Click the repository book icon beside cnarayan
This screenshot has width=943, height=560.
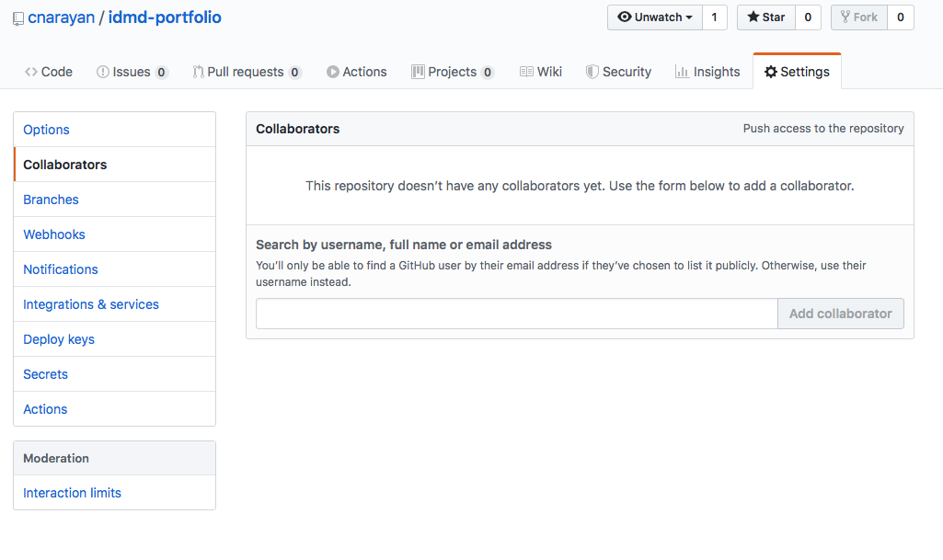click(x=18, y=18)
